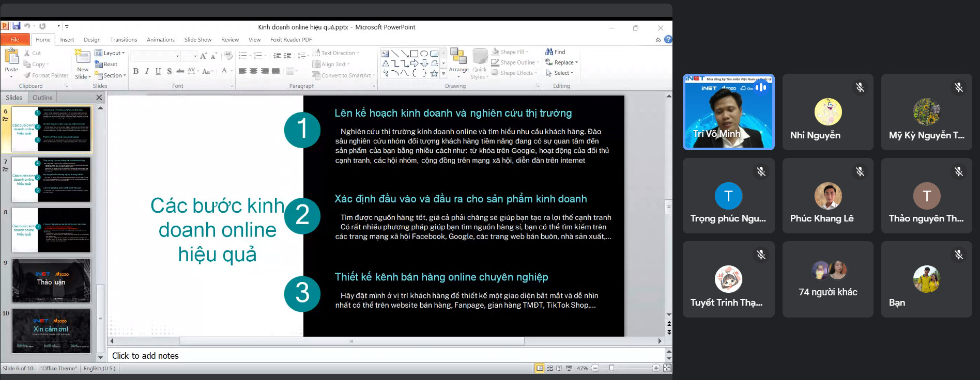980x380 pixels.
Task: Open the Align Text dropdown
Action: pos(331,65)
